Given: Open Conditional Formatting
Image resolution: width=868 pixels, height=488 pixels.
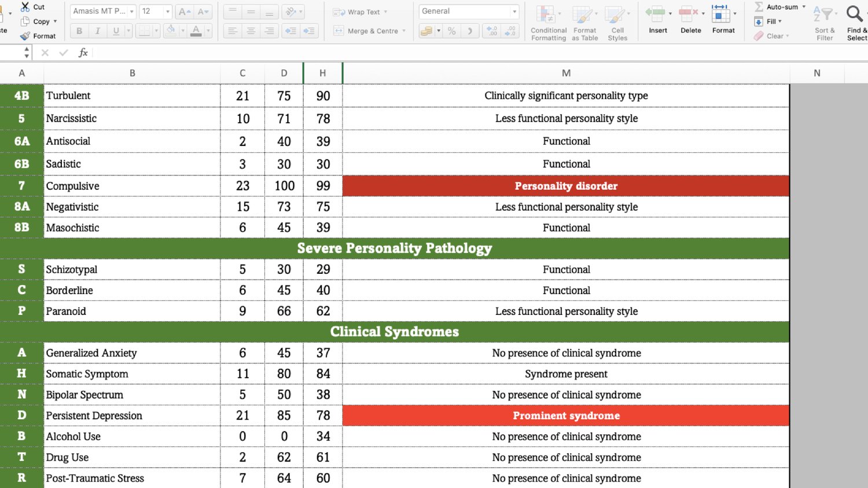Looking at the screenshot, I should (549, 23).
